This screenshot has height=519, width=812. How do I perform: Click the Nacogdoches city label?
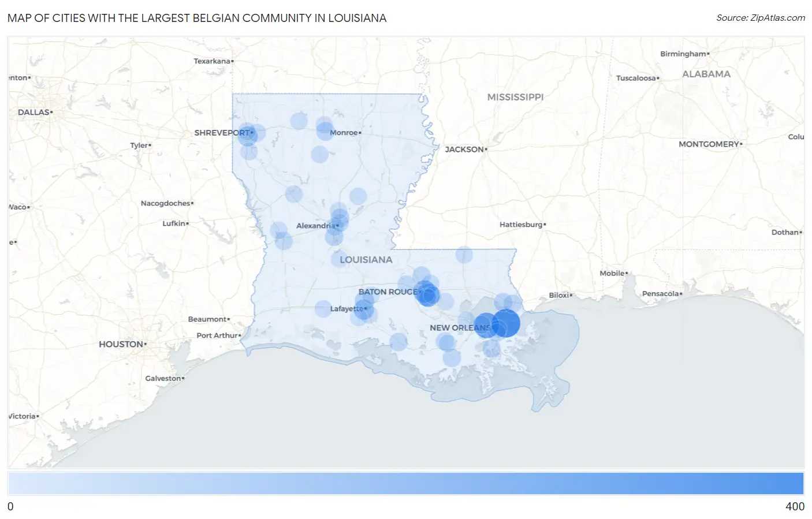165,203
